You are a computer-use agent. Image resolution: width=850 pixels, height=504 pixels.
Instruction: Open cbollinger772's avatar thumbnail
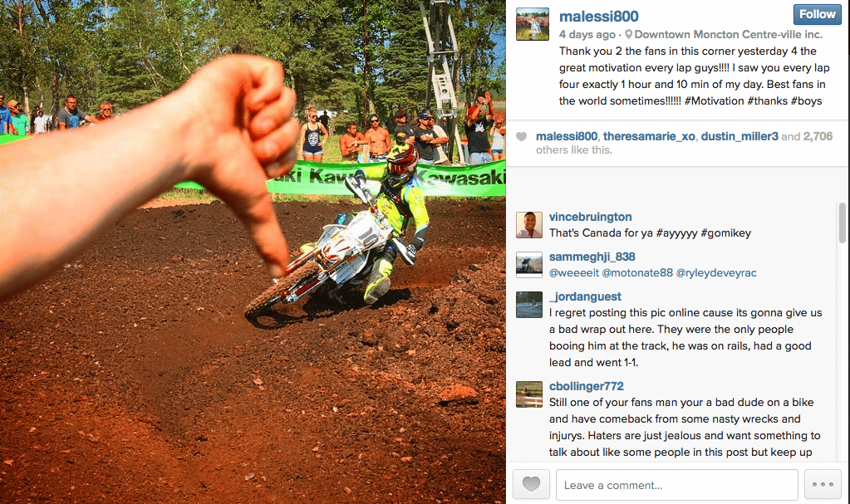click(x=529, y=394)
